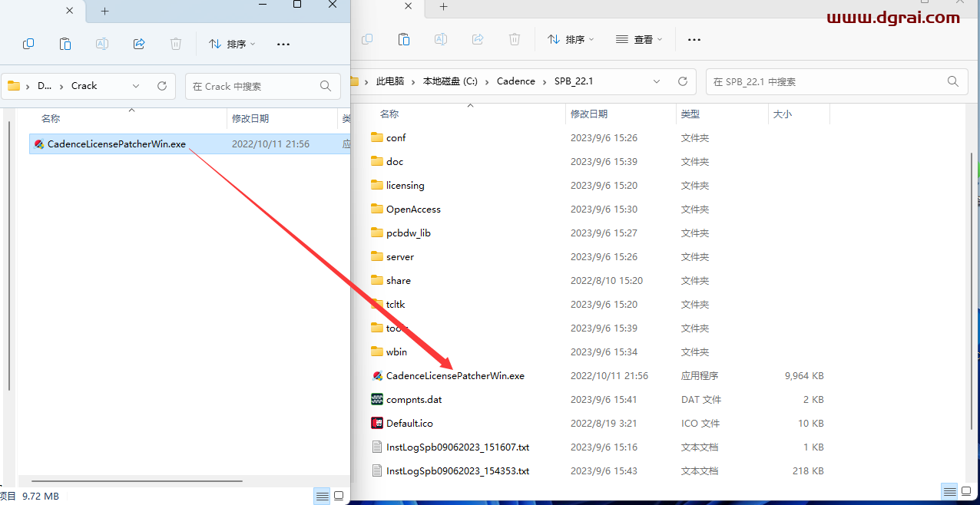This screenshot has height=505, width=980.
Task: Click the Copy icon in SPB_22.1 window toolbar
Action: point(367,39)
